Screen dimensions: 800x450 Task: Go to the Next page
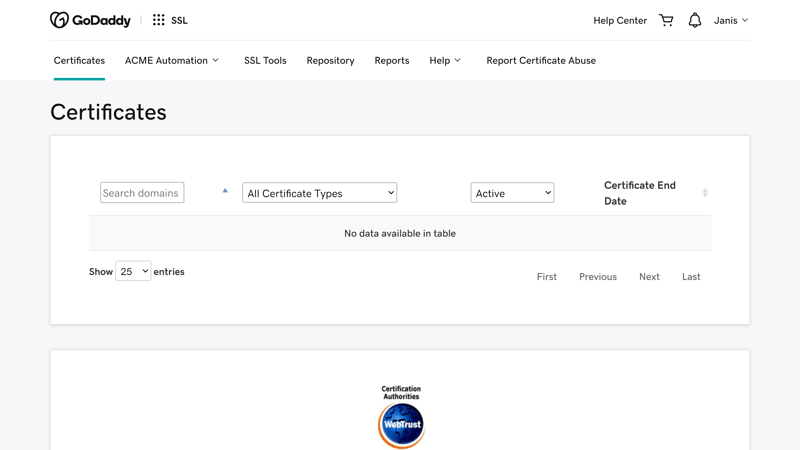(x=649, y=277)
